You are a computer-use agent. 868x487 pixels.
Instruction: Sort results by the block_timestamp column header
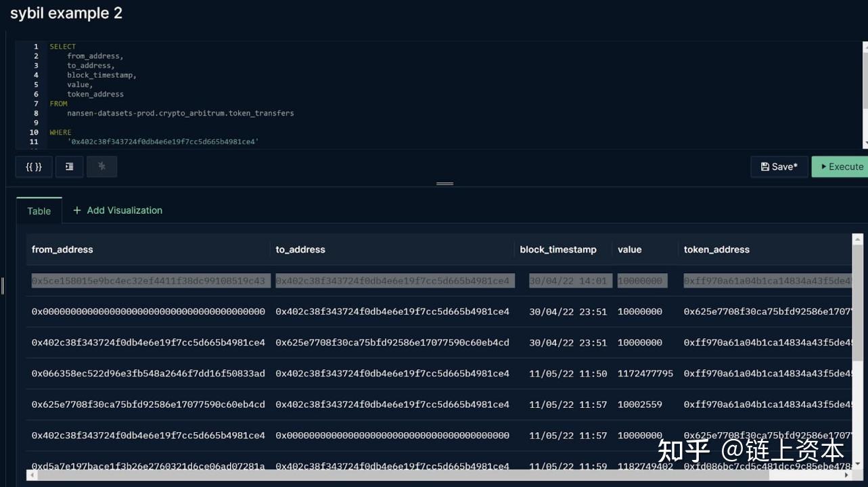[x=559, y=249]
